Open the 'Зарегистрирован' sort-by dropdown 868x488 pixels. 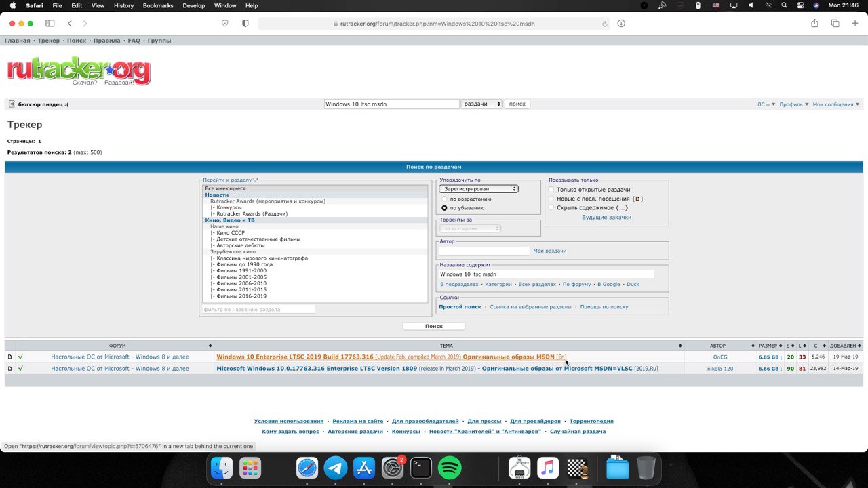tap(479, 189)
